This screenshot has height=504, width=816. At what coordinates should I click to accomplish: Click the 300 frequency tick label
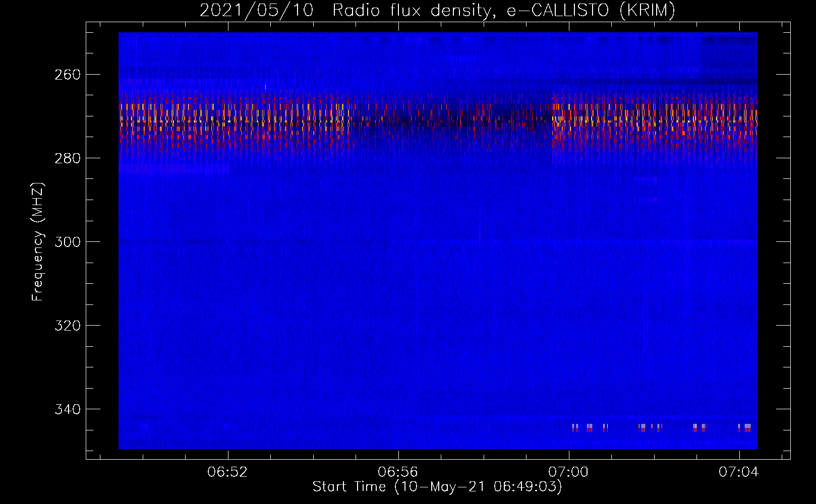(x=68, y=242)
